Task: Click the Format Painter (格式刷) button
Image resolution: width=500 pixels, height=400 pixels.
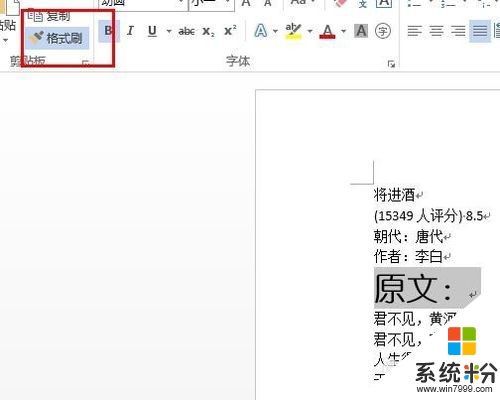Action: pyautogui.click(x=57, y=38)
